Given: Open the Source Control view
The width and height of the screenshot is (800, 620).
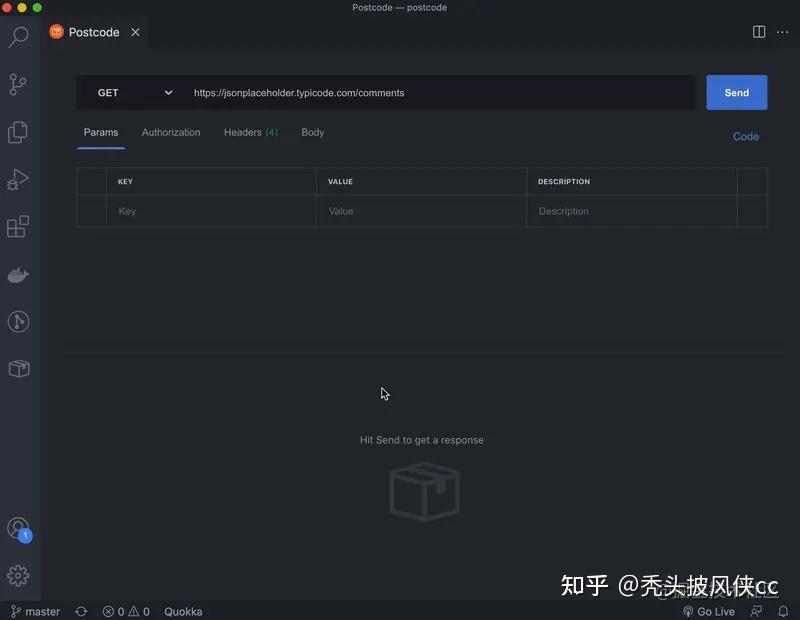Looking at the screenshot, I should [18, 84].
